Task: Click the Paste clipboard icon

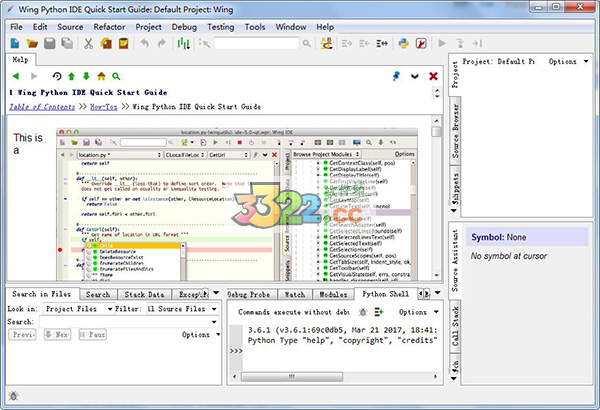Action: 124,44
